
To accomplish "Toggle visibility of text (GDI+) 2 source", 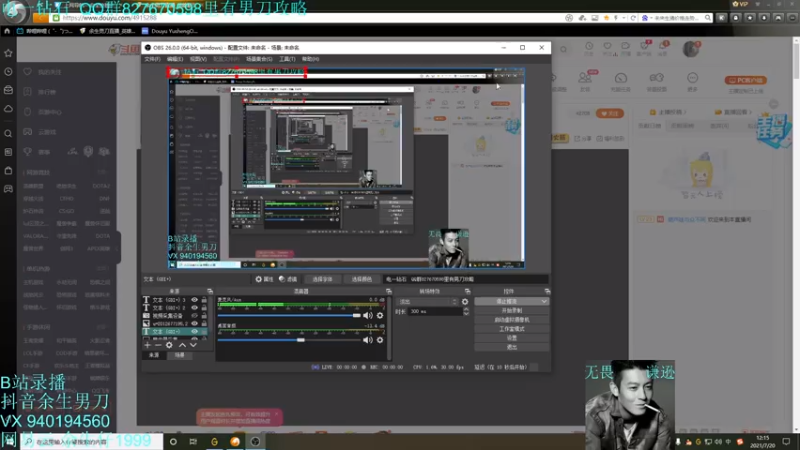I will click(x=194, y=308).
